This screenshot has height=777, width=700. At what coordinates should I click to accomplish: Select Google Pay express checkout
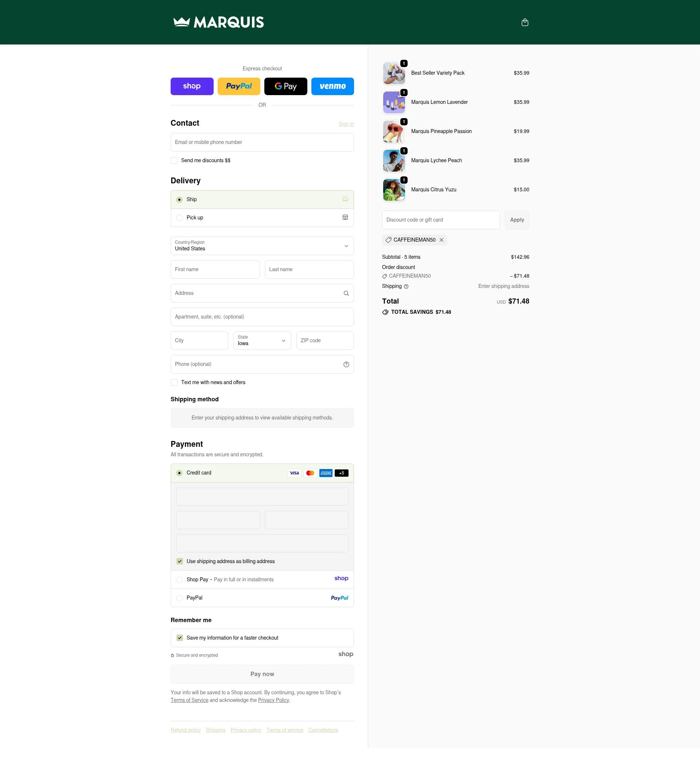tap(285, 86)
